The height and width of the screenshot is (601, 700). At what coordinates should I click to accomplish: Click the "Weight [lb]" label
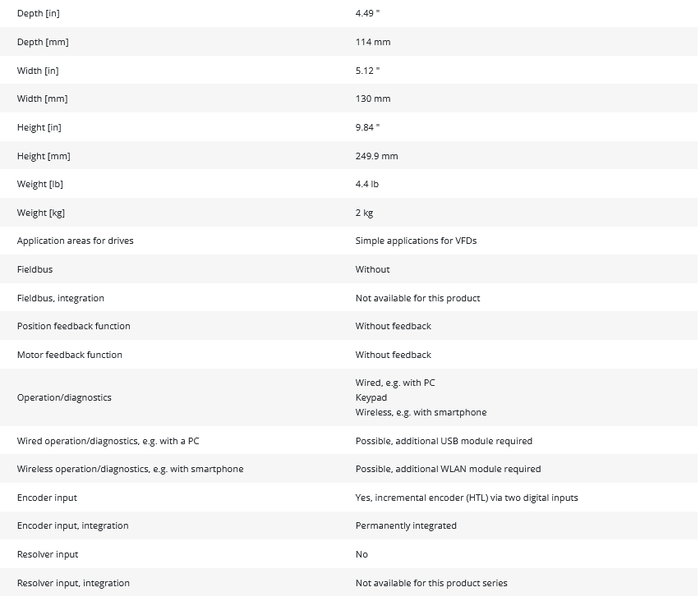pyautogui.click(x=40, y=184)
